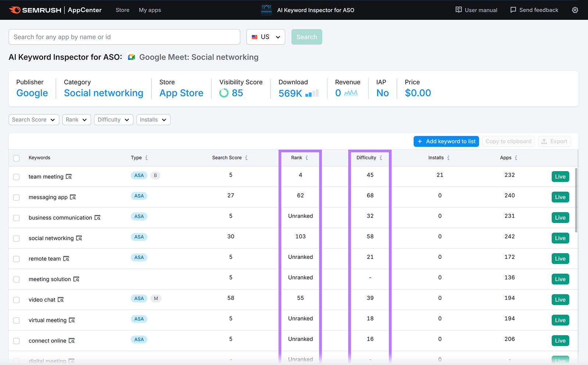Screen dimensions: 588x365
Task: Click inside the app search input field
Action: coord(124,37)
